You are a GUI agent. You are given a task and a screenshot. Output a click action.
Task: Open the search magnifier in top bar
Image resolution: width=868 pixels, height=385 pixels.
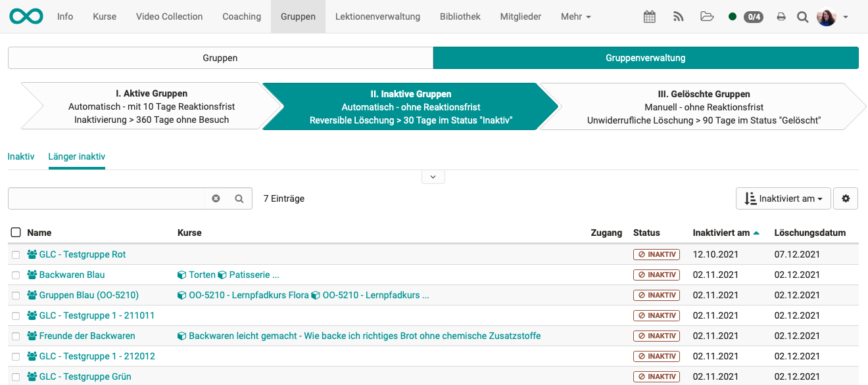802,17
